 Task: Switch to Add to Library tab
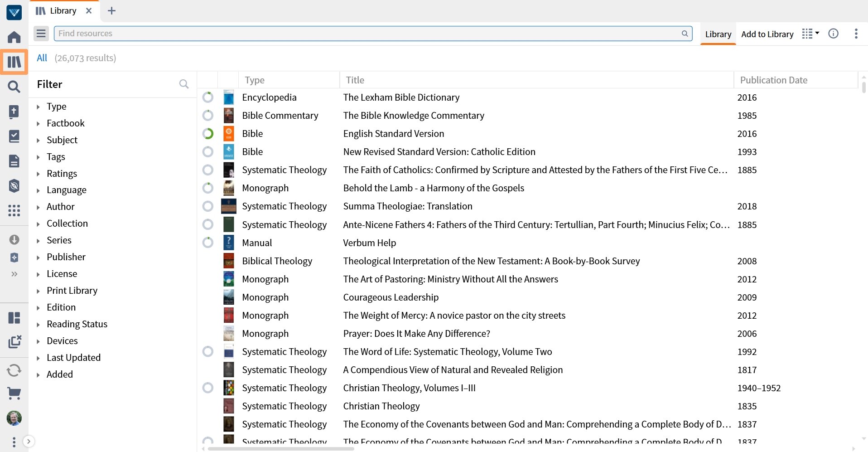click(x=767, y=34)
